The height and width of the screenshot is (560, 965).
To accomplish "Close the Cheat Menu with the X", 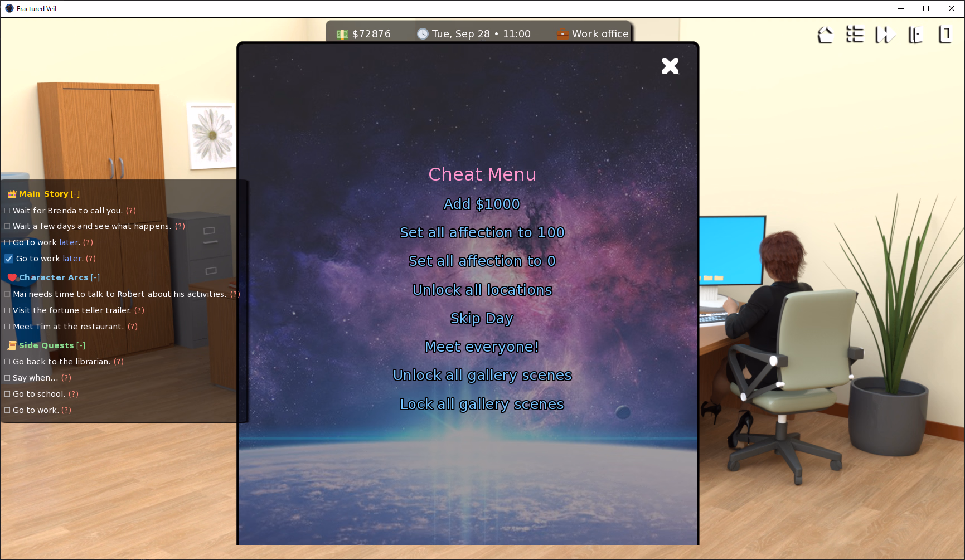I will click(670, 66).
